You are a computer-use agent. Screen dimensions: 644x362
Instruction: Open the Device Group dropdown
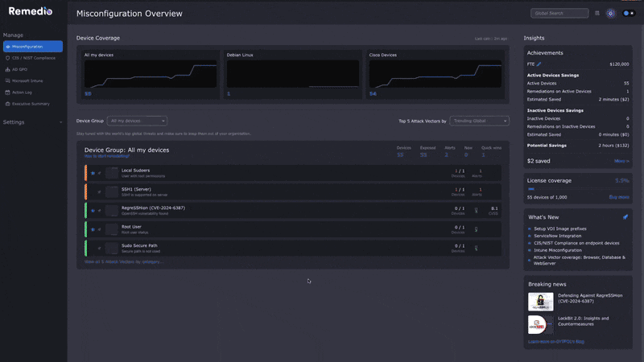tap(137, 121)
